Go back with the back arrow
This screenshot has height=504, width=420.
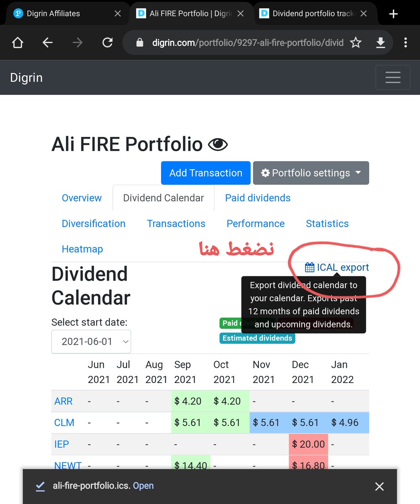pyautogui.click(x=47, y=42)
